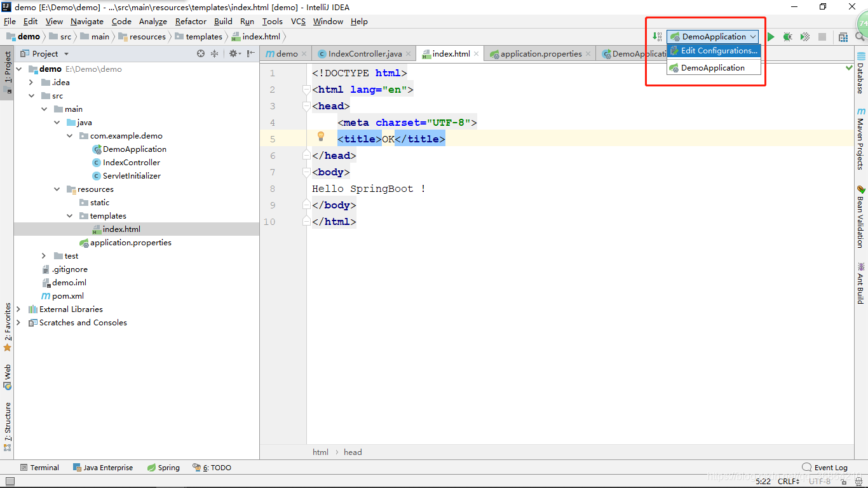
Task: Open the Spring tool window
Action: coord(163,468)
